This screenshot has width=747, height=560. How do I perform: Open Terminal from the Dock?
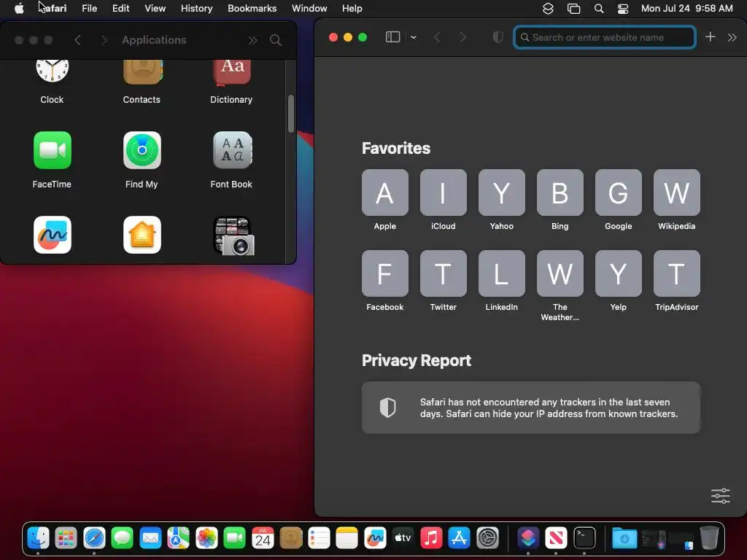pos(584,538)
